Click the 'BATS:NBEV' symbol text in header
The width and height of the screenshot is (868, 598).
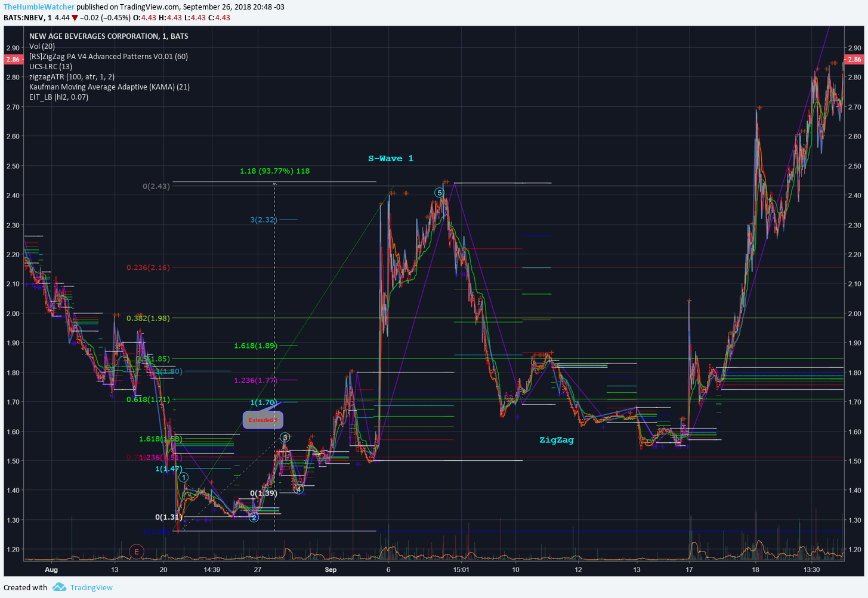24,18
